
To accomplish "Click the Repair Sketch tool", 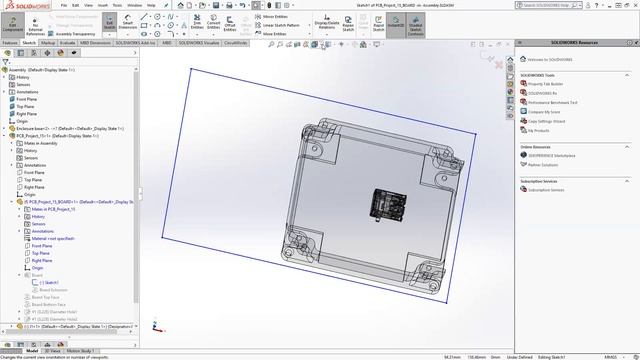I will click(x=348, y=24).
